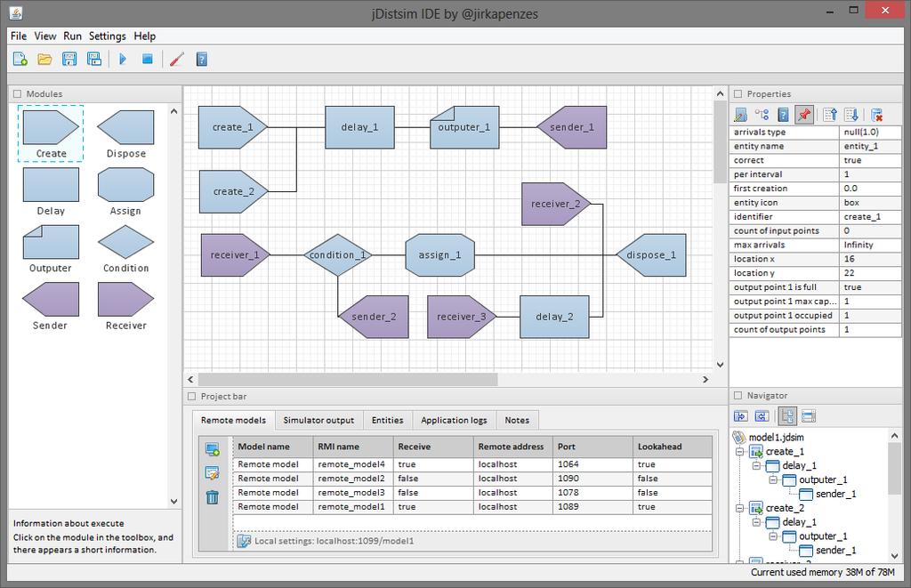This screenshot has width=911, height=588.
Task: Toggle the red pin in Properties toolbar
Action: click(x=804, y=115)
